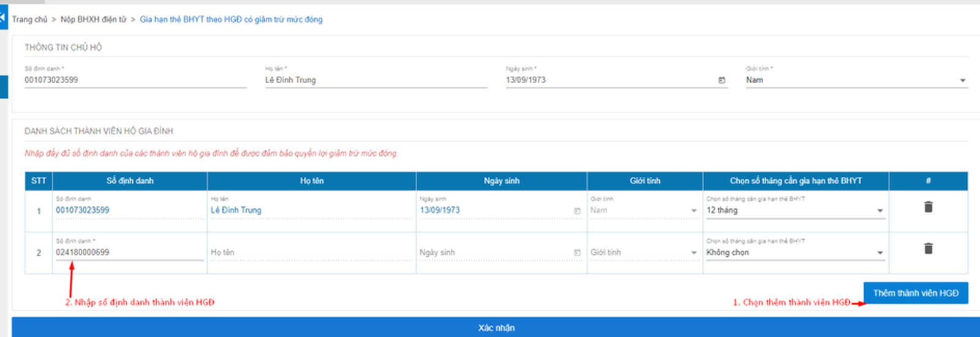Open calendar picker for owner's birth date
This screenshot has width=980, height=337.
(722, 80)
